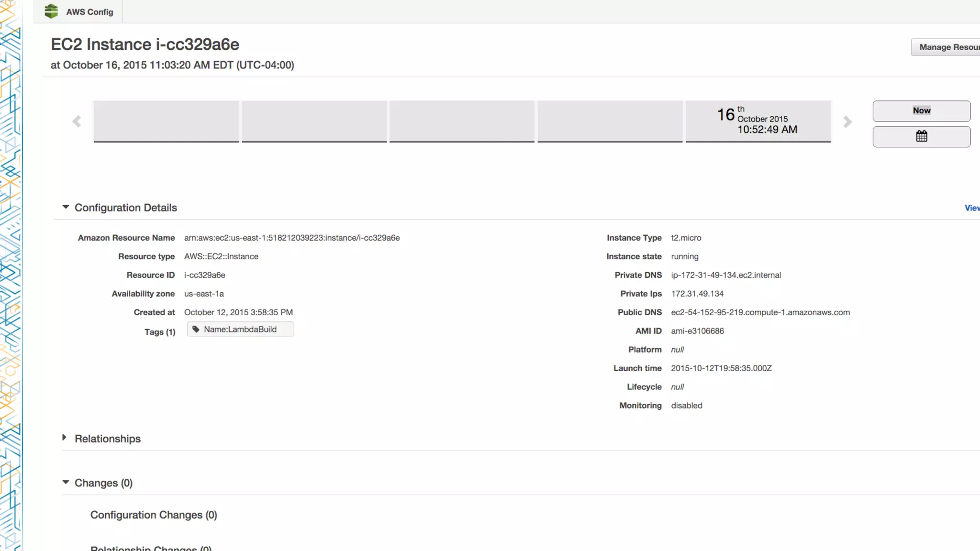This screenshot has width=980, height=551.
Task: Expand the Relationships section
Action: pos(65,438)
